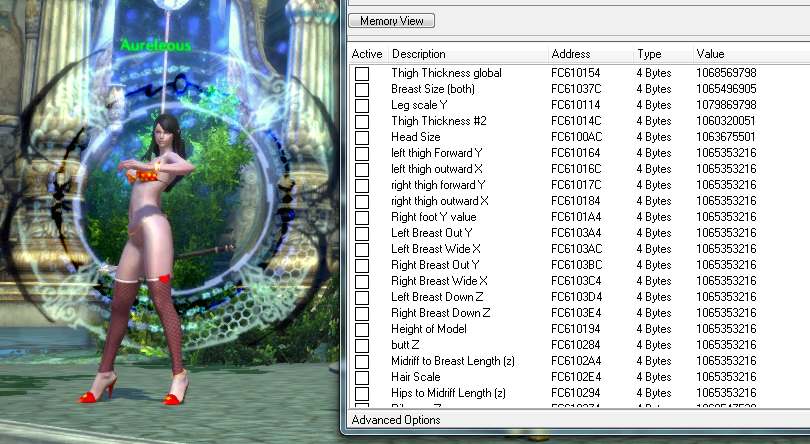Sort the list by Address column header
This screenshot has width=810, height=444.
coord(571,54)
